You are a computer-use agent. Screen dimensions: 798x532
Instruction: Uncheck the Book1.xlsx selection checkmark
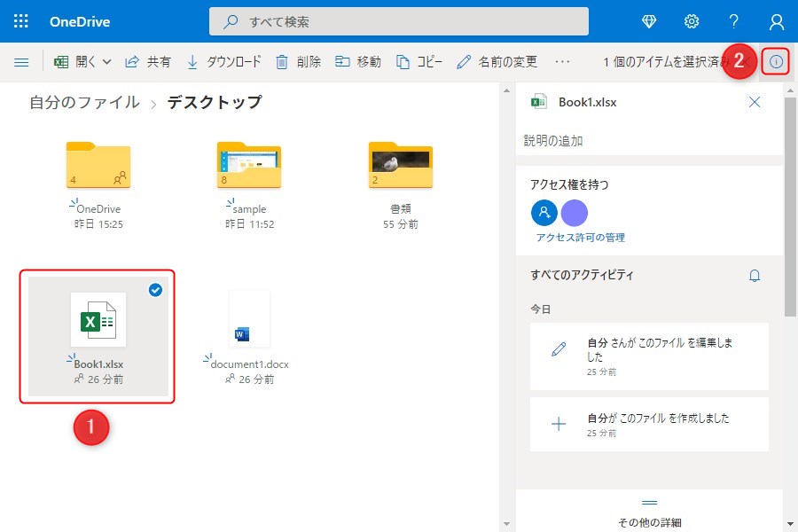coord(155,290)
